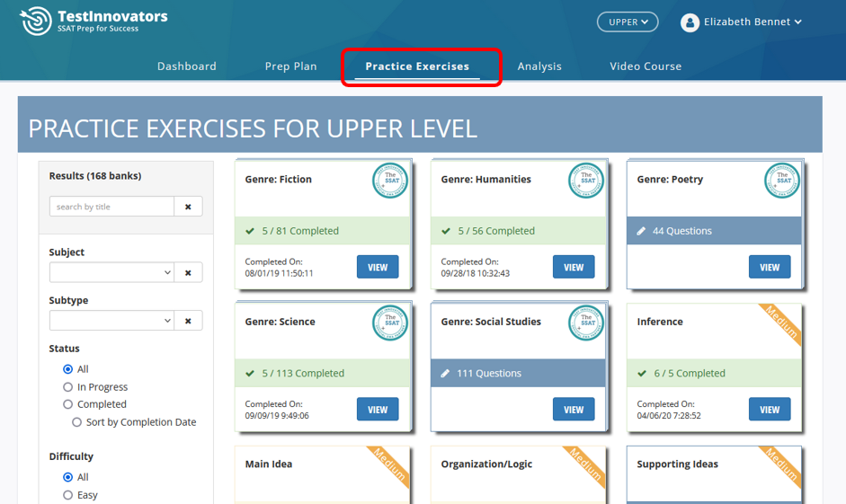This screenshot has width=846, height=504.
Task: Click the checkmark beside 5 / 81 Completed
Action: (x=250, y=231)
